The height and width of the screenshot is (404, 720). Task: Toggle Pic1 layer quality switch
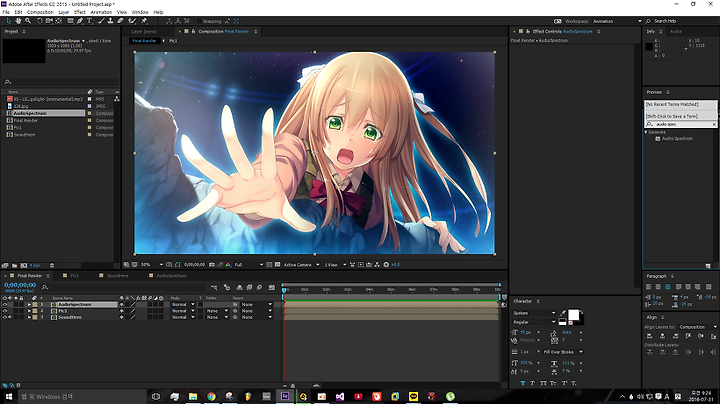[133, 311]
